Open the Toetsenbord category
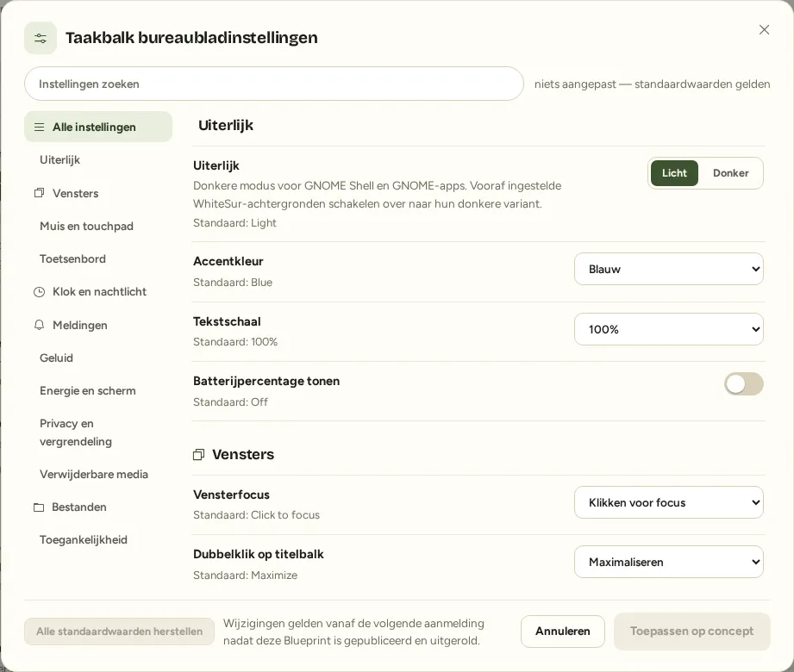 pos(72,259)
